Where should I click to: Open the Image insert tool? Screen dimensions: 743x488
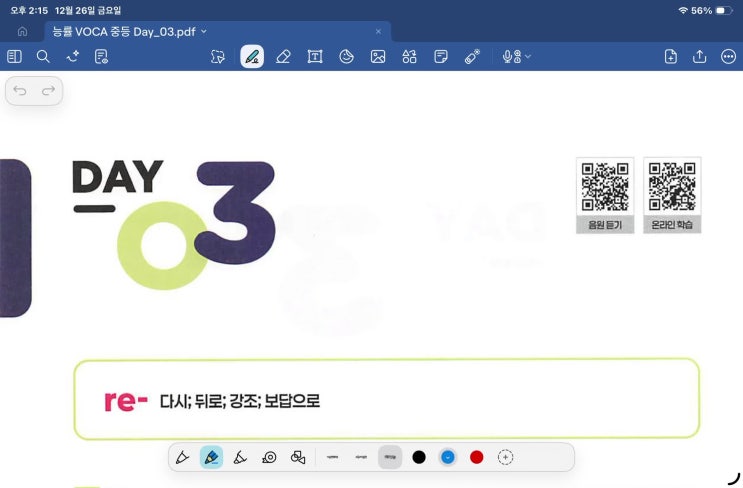378,57
